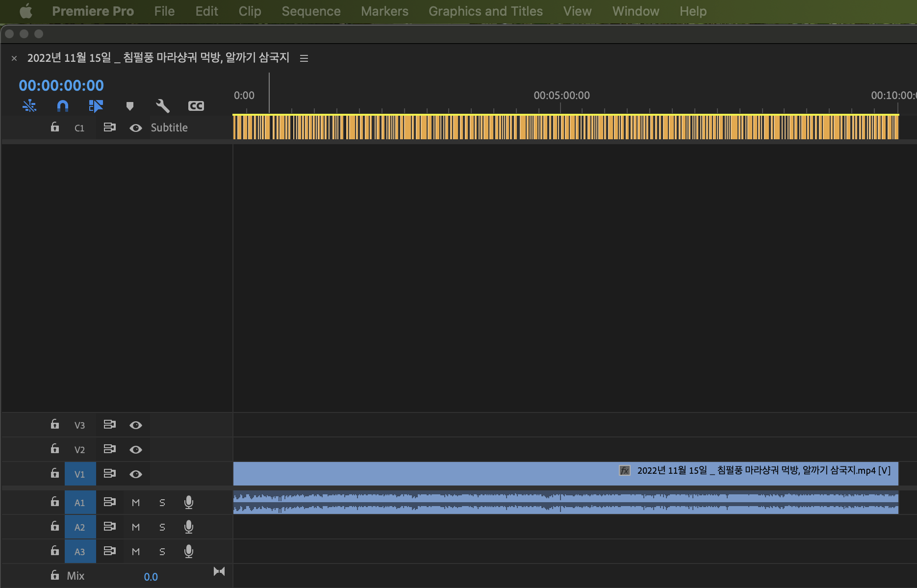Enable voice-over record on A1
Viewport: 917px width, 588px height.
pyautogui.click(x=188, y=502)
